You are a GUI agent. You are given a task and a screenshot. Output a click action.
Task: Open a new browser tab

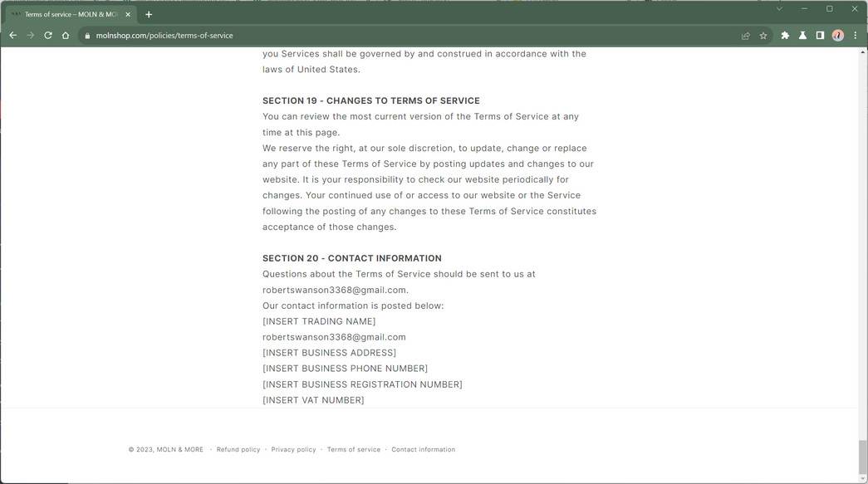[x=148, y=14]
